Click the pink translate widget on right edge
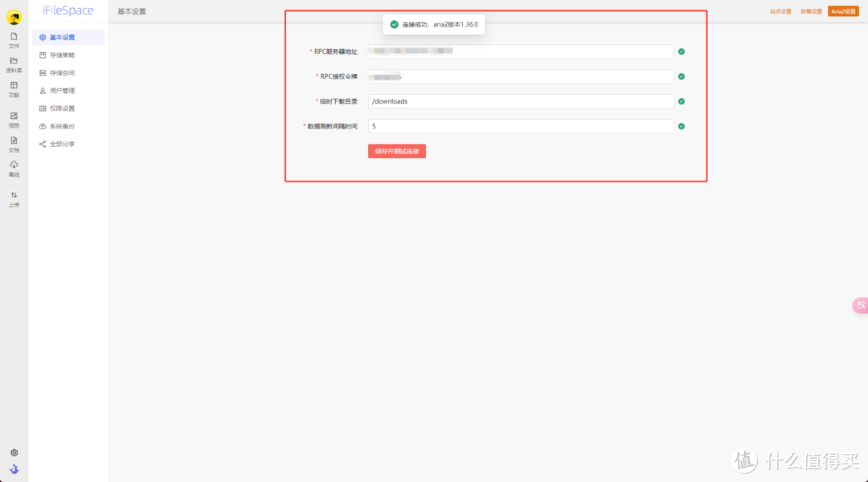Viewport: 868px width, 482px height. coord(860,305)
